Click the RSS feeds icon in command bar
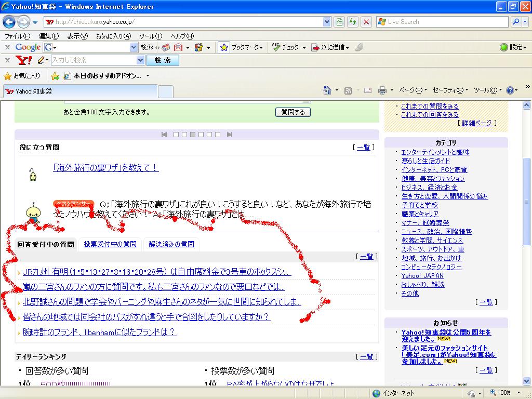 [x=348, y=90]
